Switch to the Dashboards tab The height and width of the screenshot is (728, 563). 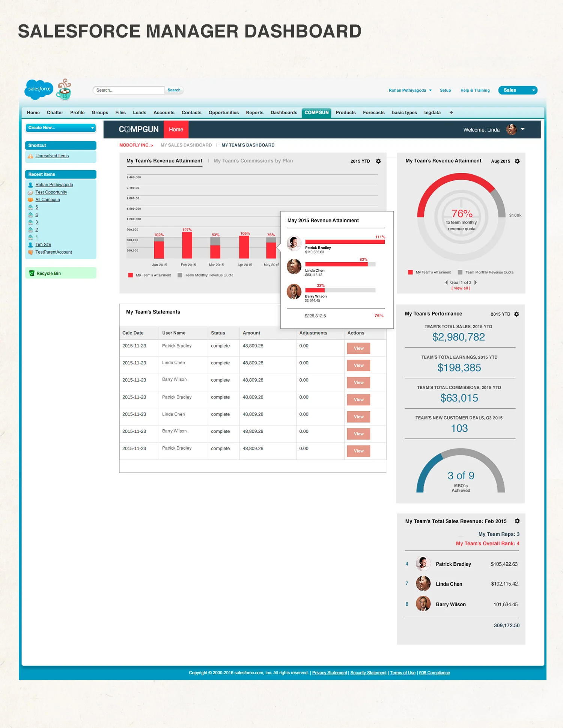tap(284, 113)
